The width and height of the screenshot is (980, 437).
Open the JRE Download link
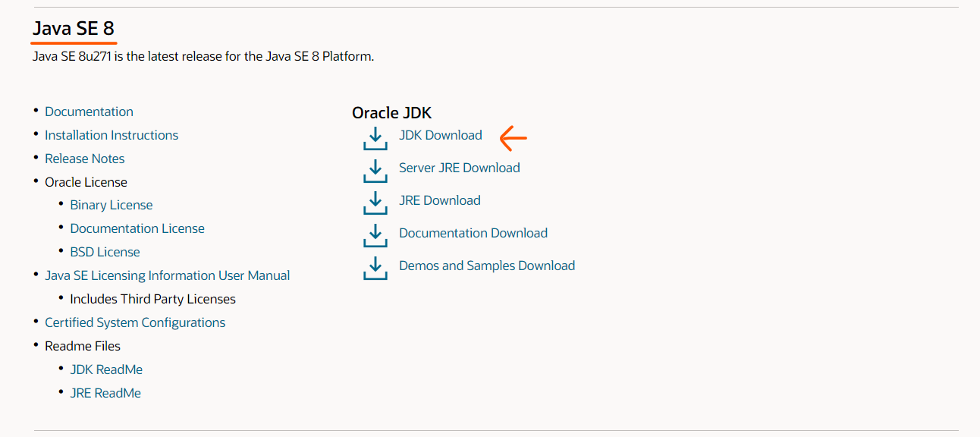(440, 200)
